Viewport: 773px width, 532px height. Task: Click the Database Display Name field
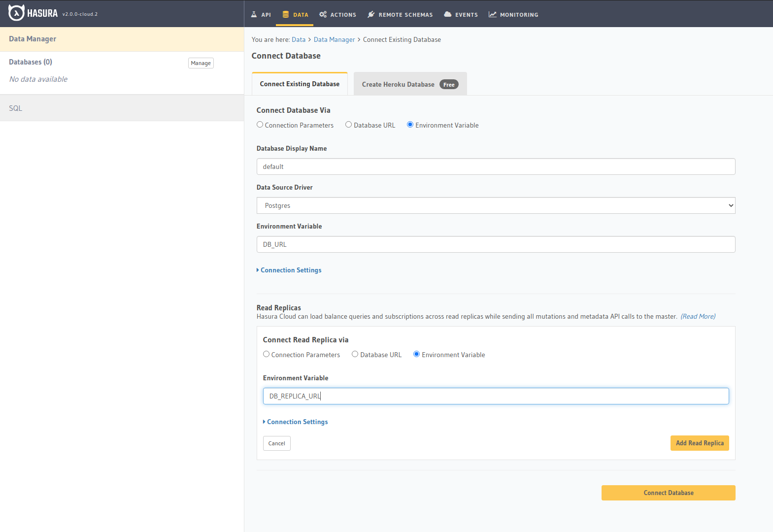coord(496,166)
